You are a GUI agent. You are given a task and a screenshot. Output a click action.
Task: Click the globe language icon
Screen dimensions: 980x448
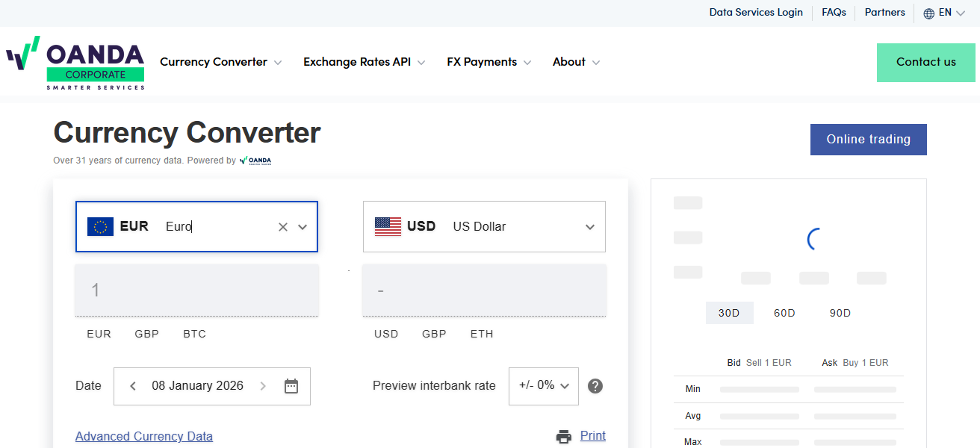coord(929,13)
